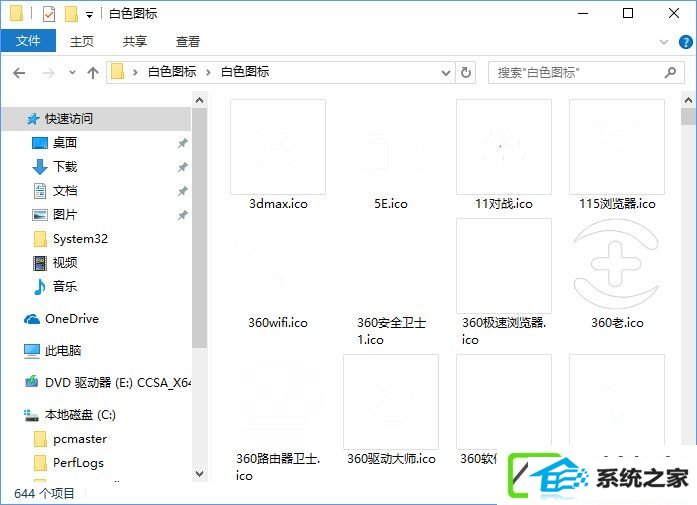The width and height of the screenshot is (697, 505).
Task: Refresh the current folder view
Action: point(465,72)
